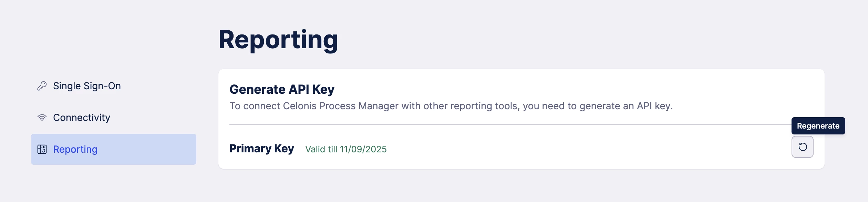Click the Primary Key label
The height and width of the screenshot is (202, 868).
(261, 149)
